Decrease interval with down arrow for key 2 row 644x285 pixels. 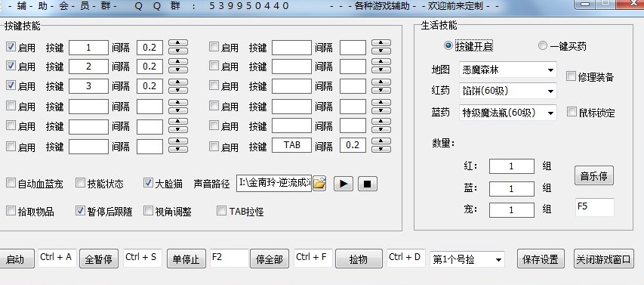tap(178, 70)
